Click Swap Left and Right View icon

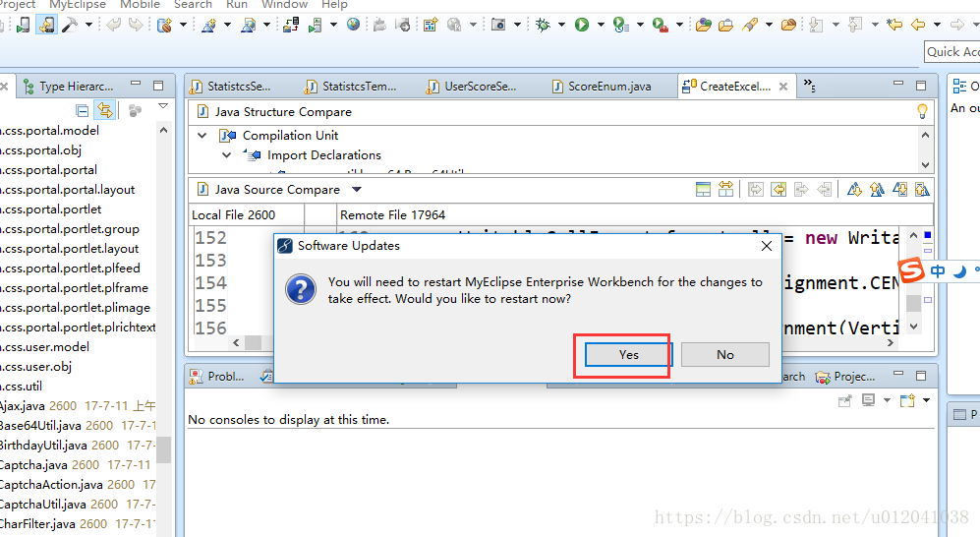pyautogui.click(x=725, y=190)
